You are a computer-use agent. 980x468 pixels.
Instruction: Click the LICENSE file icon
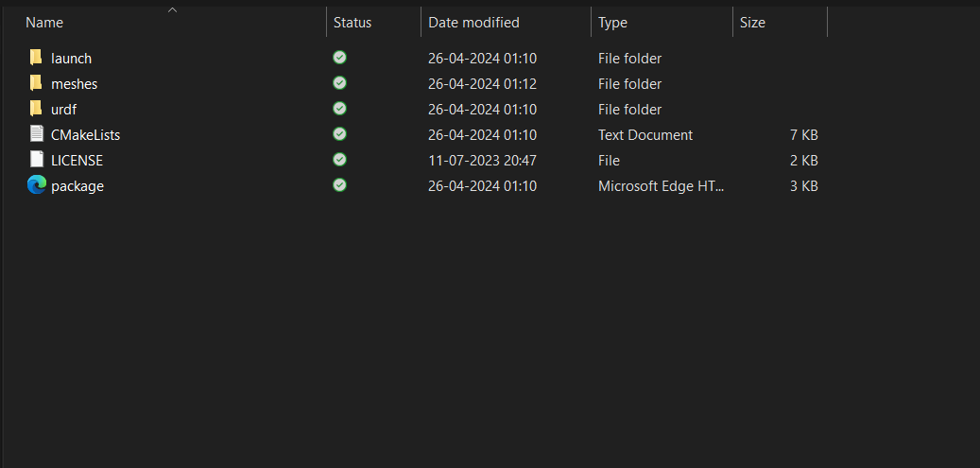36,160
